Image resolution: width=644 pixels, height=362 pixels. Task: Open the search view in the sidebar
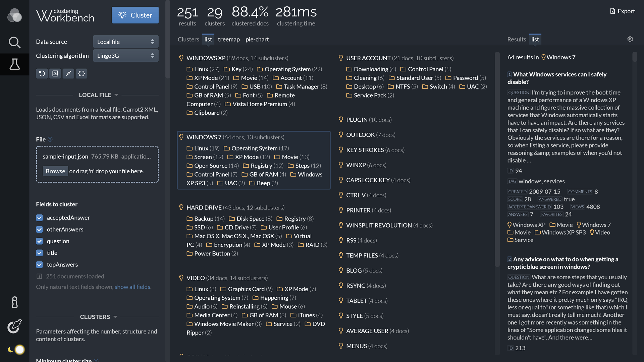coord(14,42)
